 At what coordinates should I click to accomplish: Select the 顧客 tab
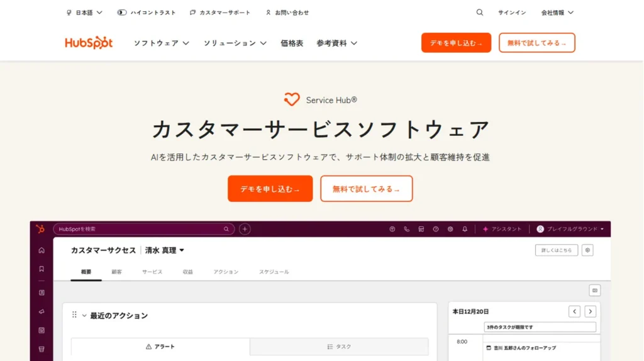116,272
